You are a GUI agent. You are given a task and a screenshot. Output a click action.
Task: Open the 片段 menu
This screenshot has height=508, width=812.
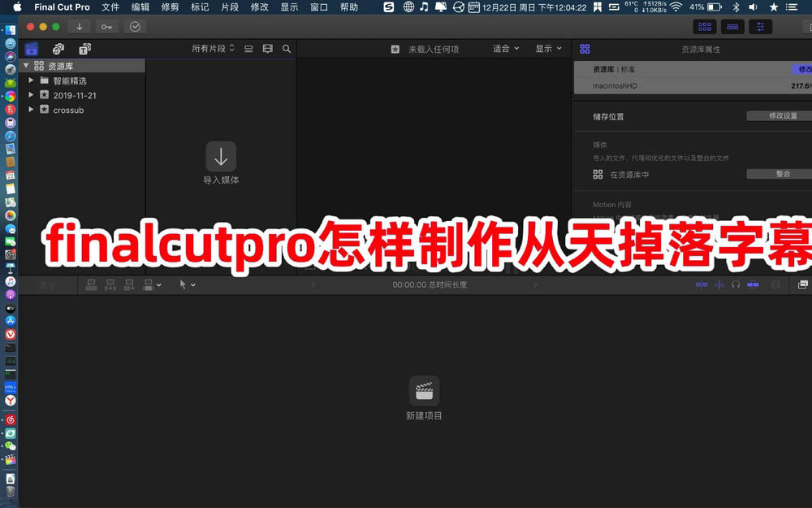pos(230,7)
